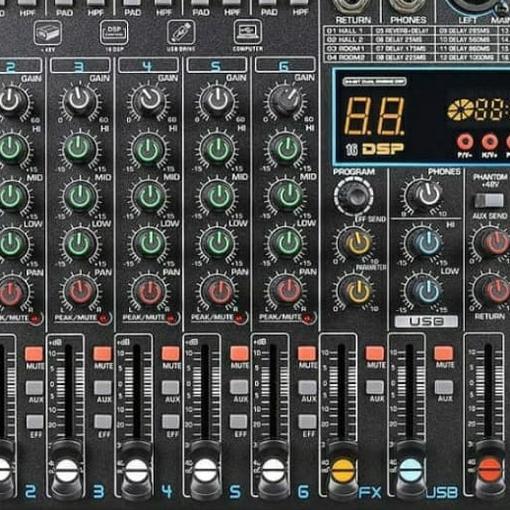The height and width of the screenshot is (510, 510).
Task: Mute channel 2 with its MUTE button
Action: coord(34,354)
